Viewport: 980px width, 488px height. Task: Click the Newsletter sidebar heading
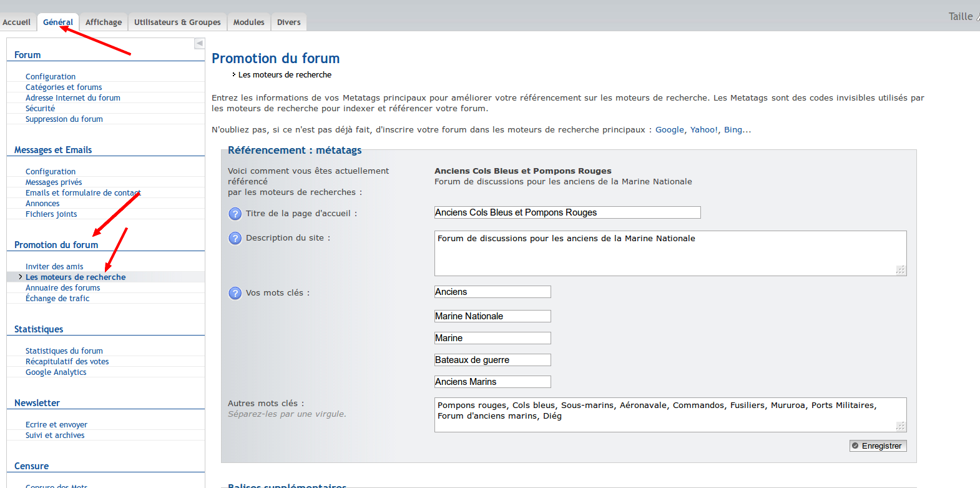pyautogui.click(x=37, y=403)
